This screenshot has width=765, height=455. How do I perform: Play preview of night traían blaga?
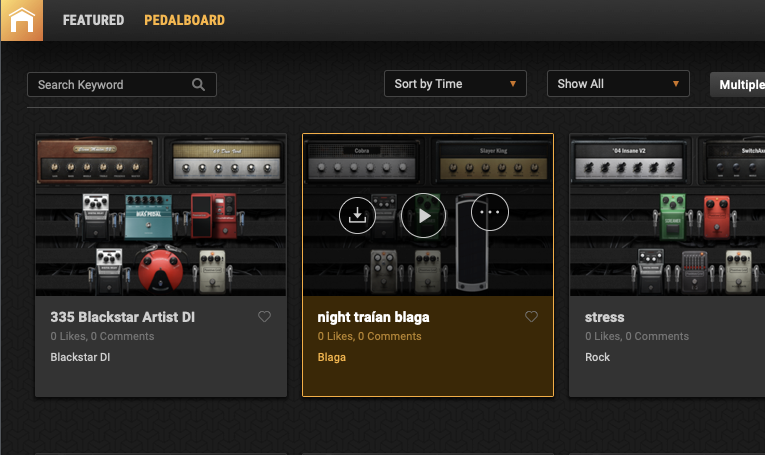(423, 215)
